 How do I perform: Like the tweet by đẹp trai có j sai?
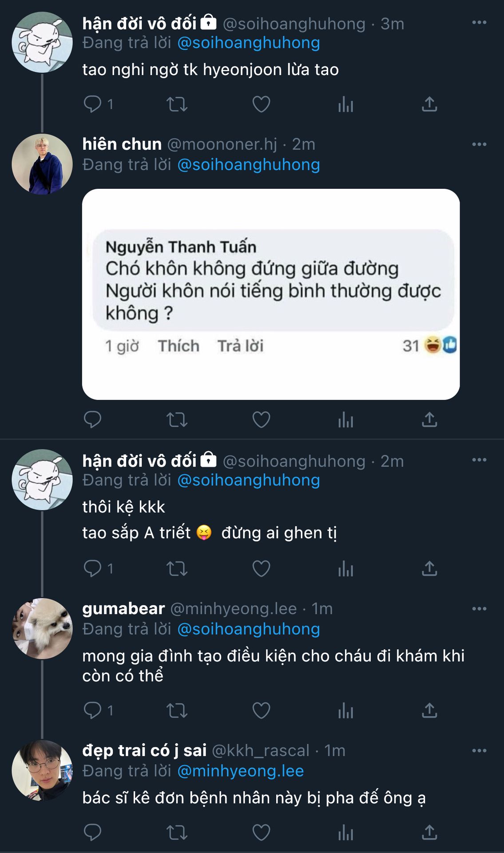pos(261,832)
